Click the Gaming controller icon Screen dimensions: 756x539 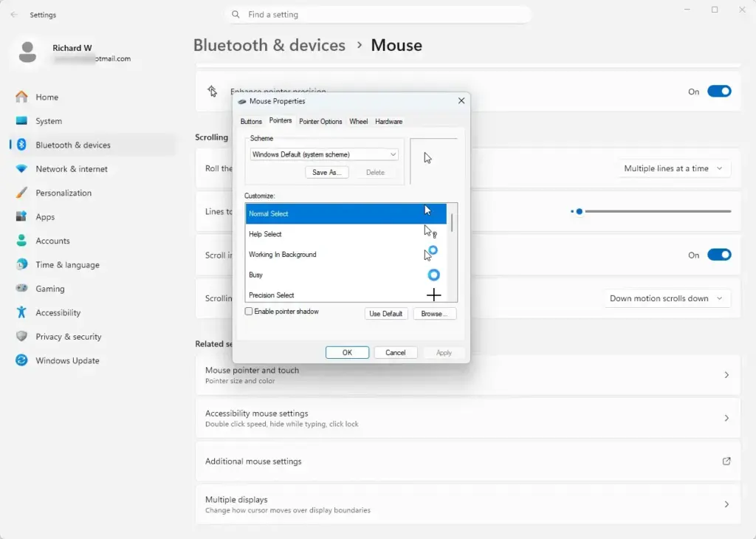point(21,288)
